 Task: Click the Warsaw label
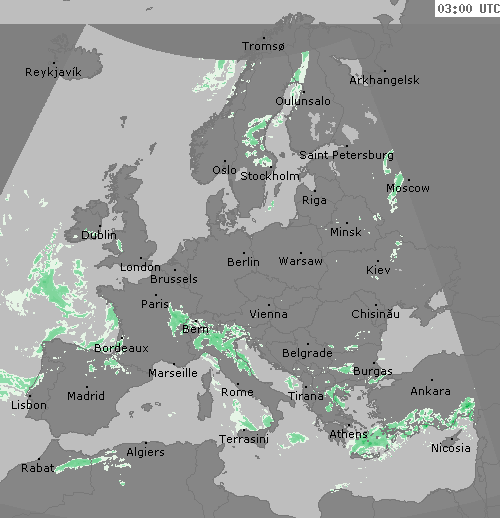click(x=301, y=261)
